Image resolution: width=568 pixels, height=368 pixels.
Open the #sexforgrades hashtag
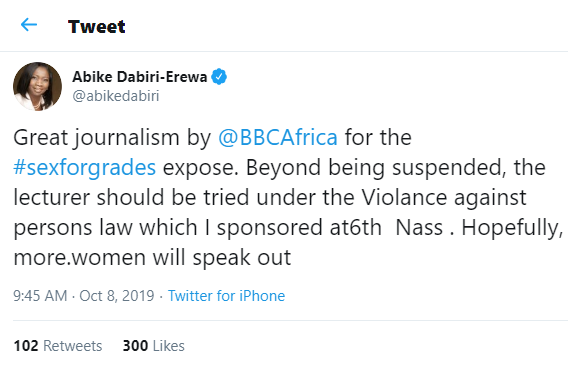point(85,168)
